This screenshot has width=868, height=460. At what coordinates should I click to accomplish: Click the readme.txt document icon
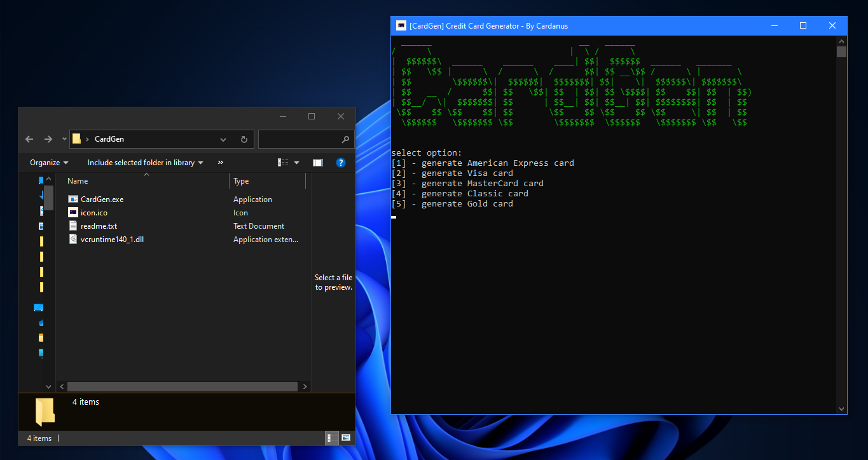coord(73,226)
